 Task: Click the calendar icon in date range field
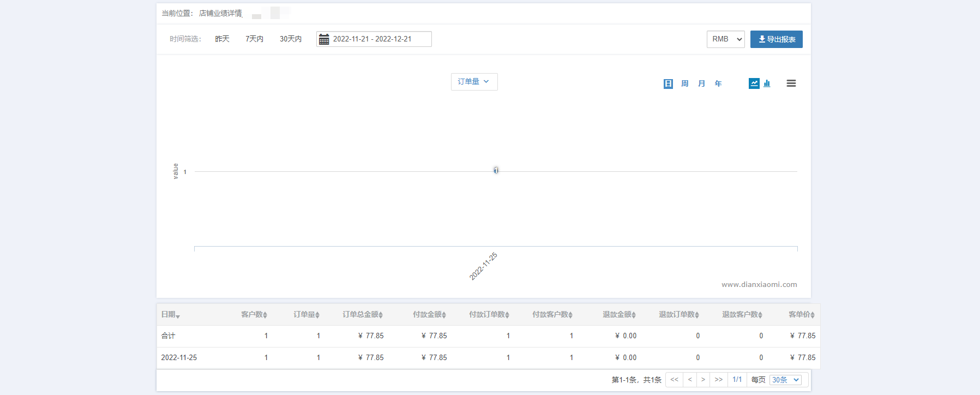pos(324,39)
